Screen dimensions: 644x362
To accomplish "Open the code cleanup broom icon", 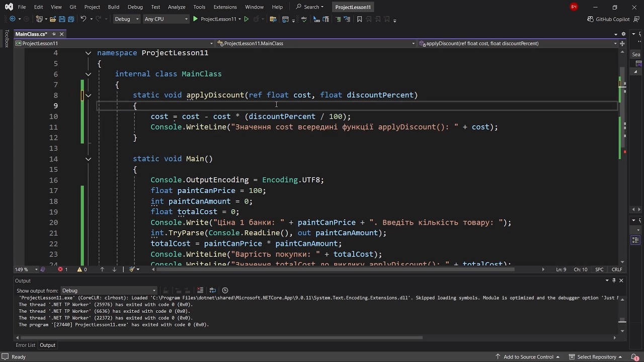I will pyautogui.click(x=132, y=269).
